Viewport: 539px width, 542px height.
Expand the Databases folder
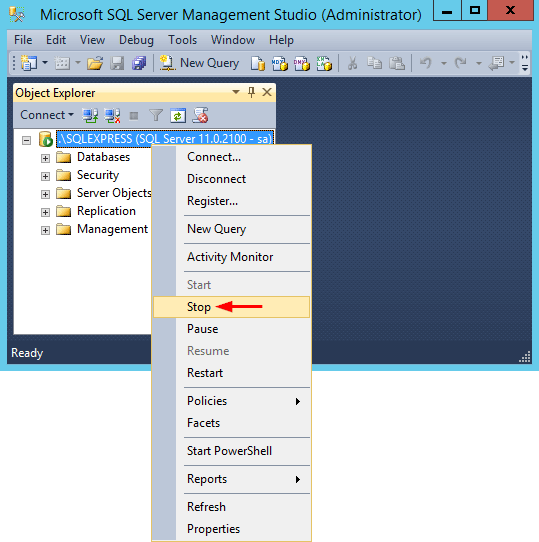pos(45,158)
